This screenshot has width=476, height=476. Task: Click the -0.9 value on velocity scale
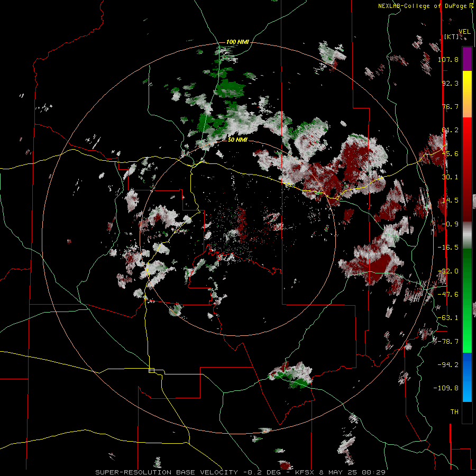point(450,224)
